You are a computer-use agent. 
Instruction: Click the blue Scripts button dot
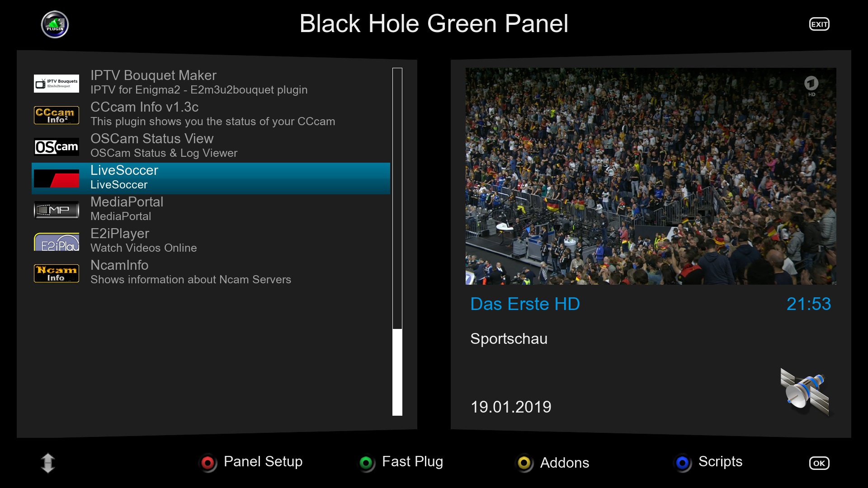pyautogui.click(x=683, y=463)
